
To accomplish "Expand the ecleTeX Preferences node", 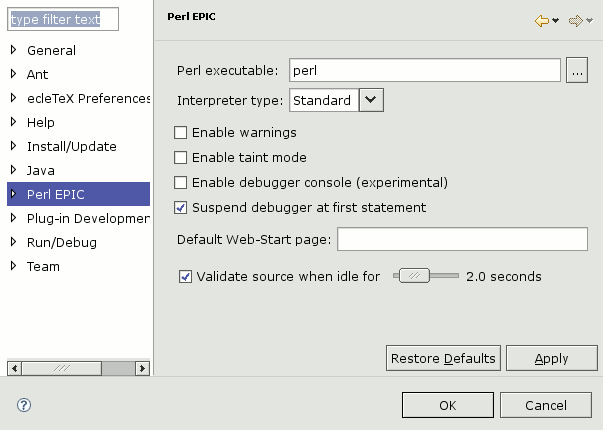I will point(13,98).
